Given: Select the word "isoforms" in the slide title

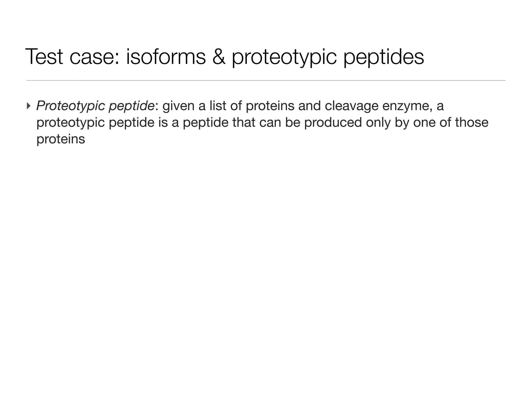Looking at the screenshot, I should pos(166,57).
